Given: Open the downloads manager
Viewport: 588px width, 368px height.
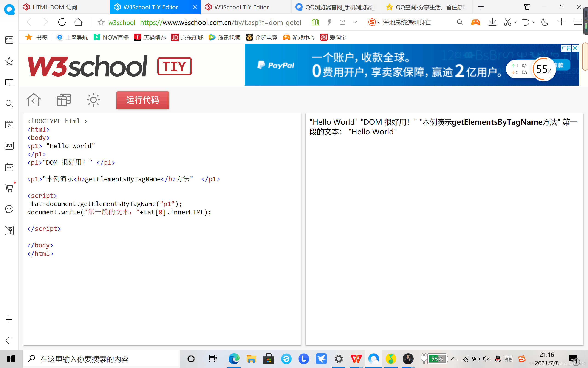Looking at the screenshot, I should (492, 22).
